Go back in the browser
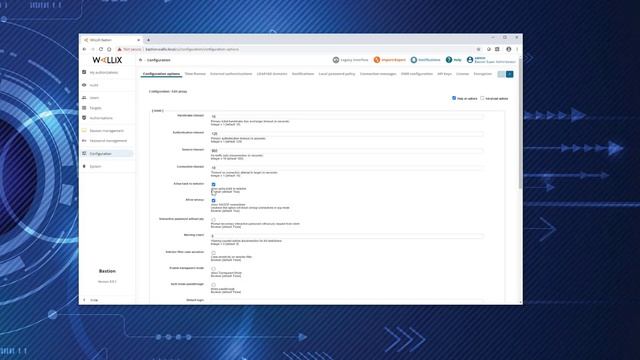Viewport: 640px width, 360px height. [84, 49]
